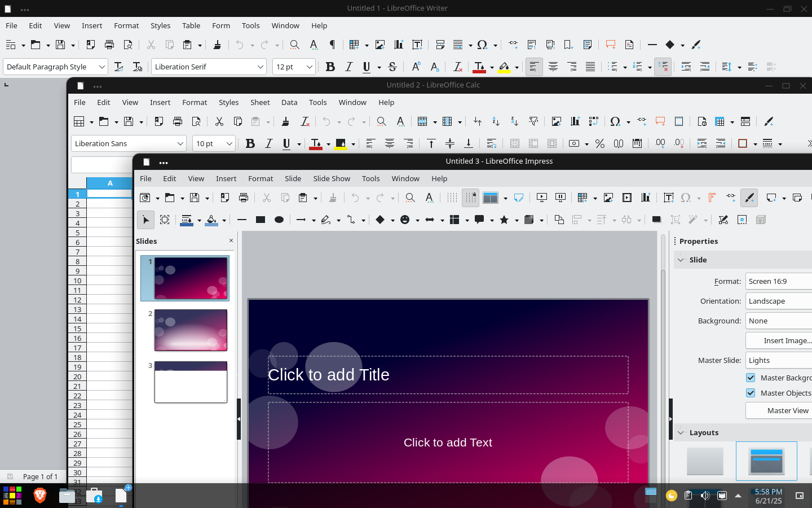Toggle Bold in the Writer toolbar
812x508 pixels.
tap(330, 67)
